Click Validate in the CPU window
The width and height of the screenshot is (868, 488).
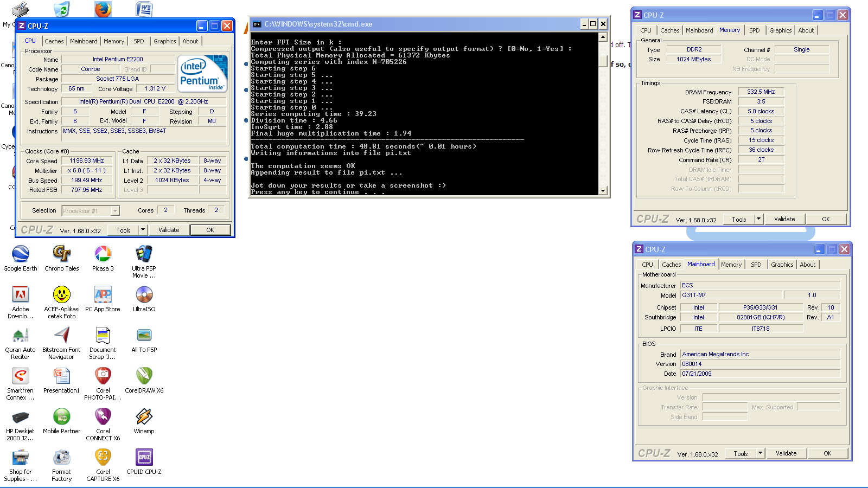tap(169, 230)
